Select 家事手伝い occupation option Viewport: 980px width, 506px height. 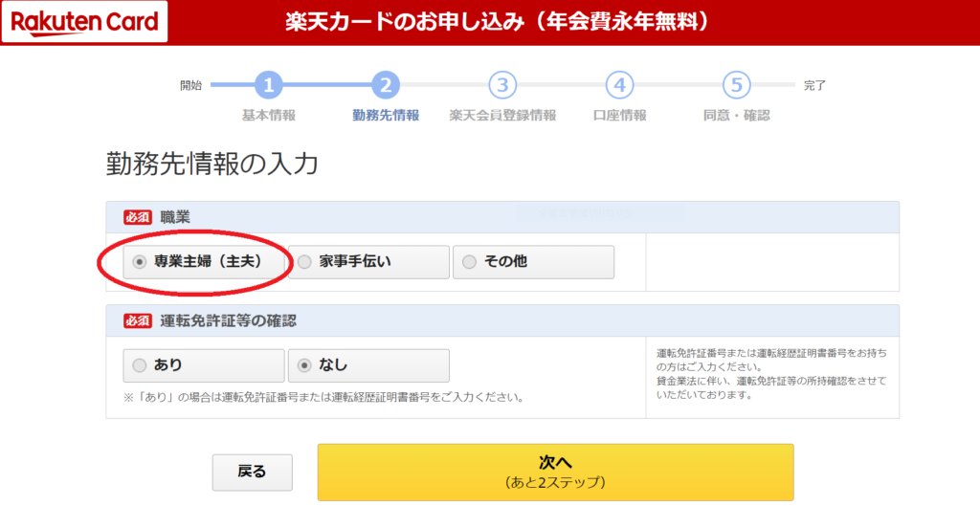tap(368, 262)
